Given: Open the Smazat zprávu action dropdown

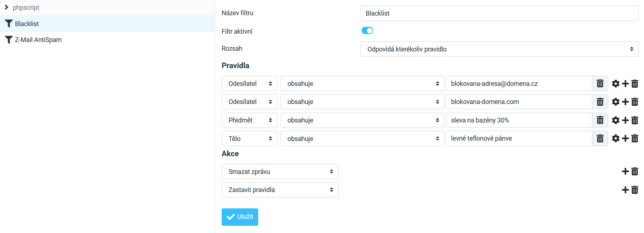Looking at the screenshot, I should tap(280, 171).
